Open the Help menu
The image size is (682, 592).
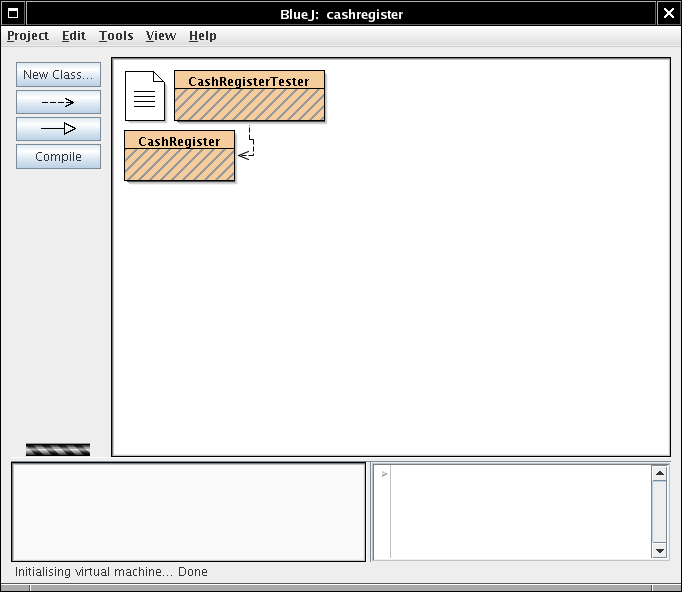tap(202, 36)
